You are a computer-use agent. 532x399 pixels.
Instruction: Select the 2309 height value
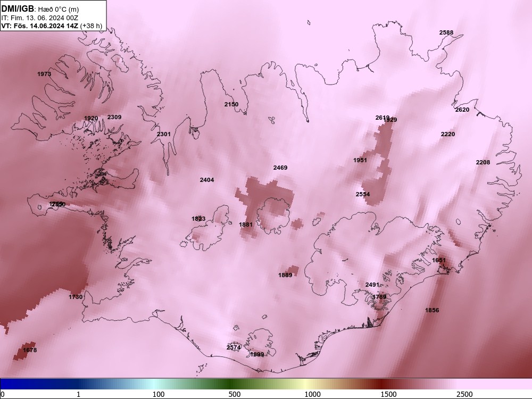(114, 117)
